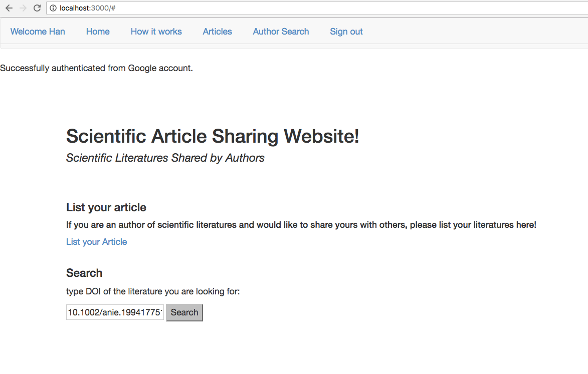Click the List your article section heading
Viewport: 588px width, 374px height.
106,207
